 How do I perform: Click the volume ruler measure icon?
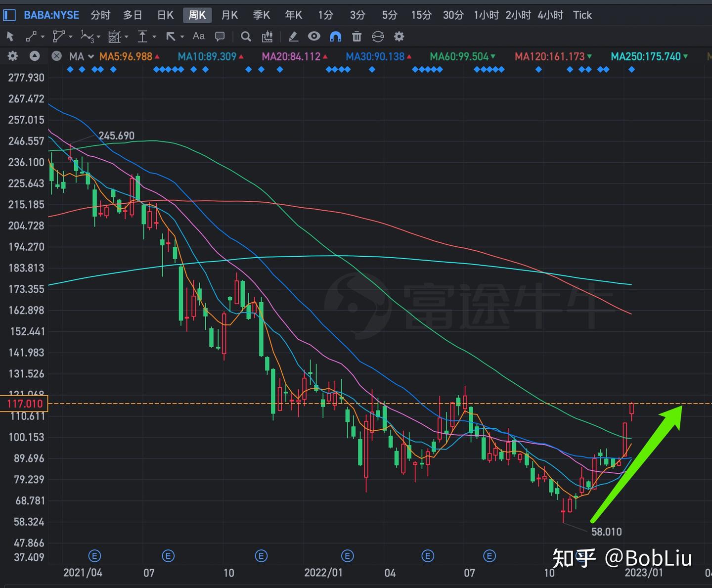pyautogui.click(x=267, y=36)
